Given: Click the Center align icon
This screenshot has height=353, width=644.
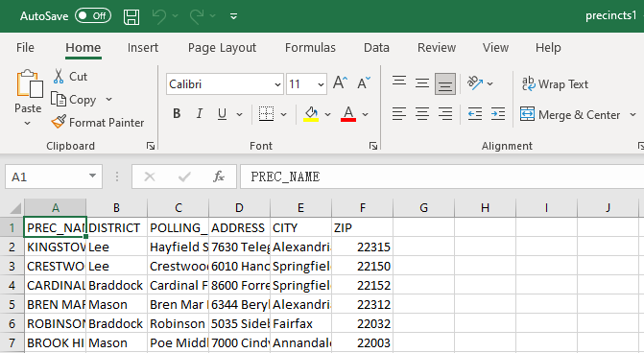Looking at the screenshot, I should pyautogui.click(x=422, y=114).
